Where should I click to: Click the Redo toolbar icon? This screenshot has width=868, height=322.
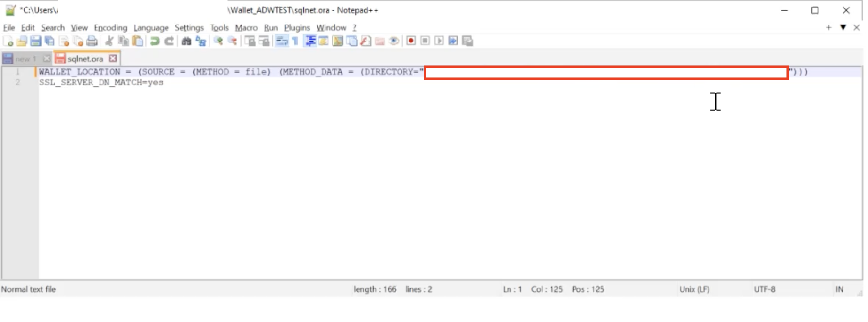tap(169, 41)
